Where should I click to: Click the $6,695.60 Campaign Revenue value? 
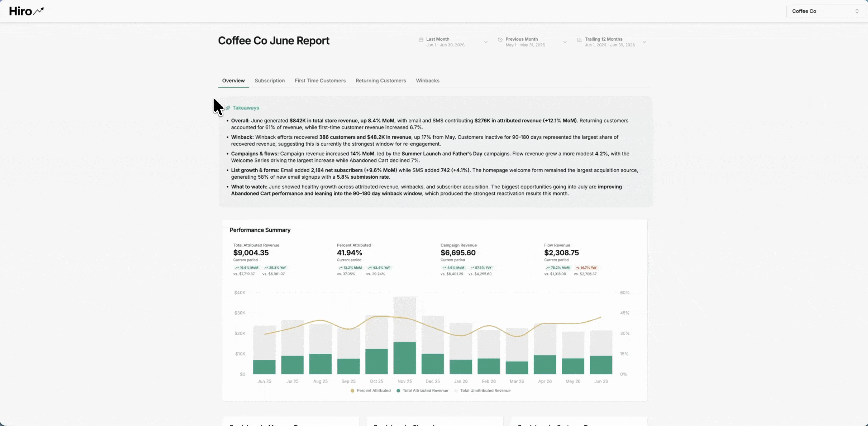click(x=458, y=253)
